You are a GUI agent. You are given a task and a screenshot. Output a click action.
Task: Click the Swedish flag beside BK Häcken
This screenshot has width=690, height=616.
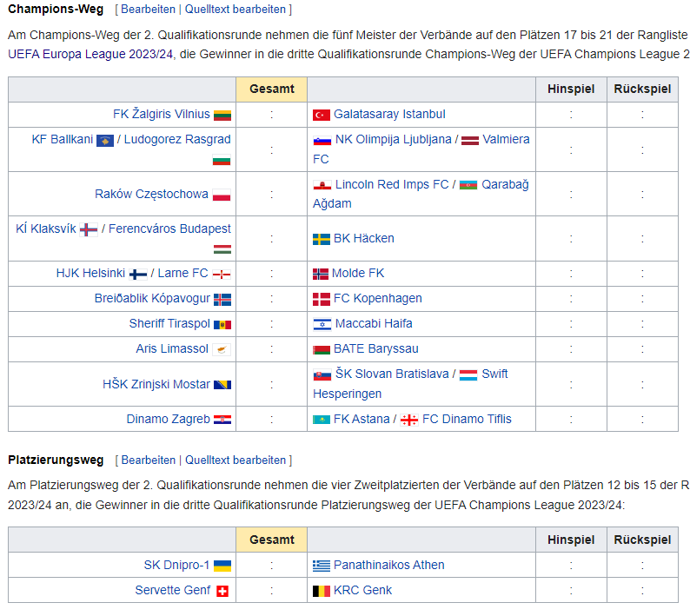point(322,239)
